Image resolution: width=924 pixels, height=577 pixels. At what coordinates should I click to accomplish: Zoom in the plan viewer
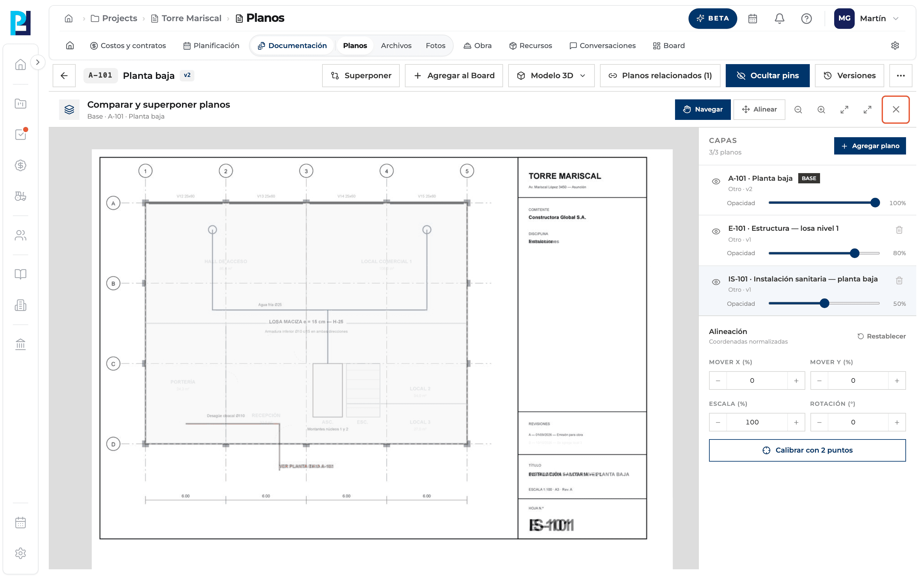click(x=821, y=110)
